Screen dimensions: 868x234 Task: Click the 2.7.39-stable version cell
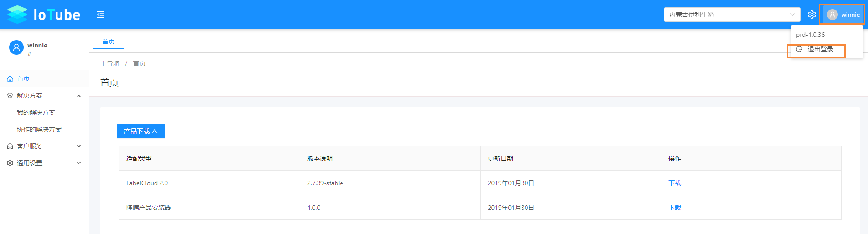tap(390, 183)
